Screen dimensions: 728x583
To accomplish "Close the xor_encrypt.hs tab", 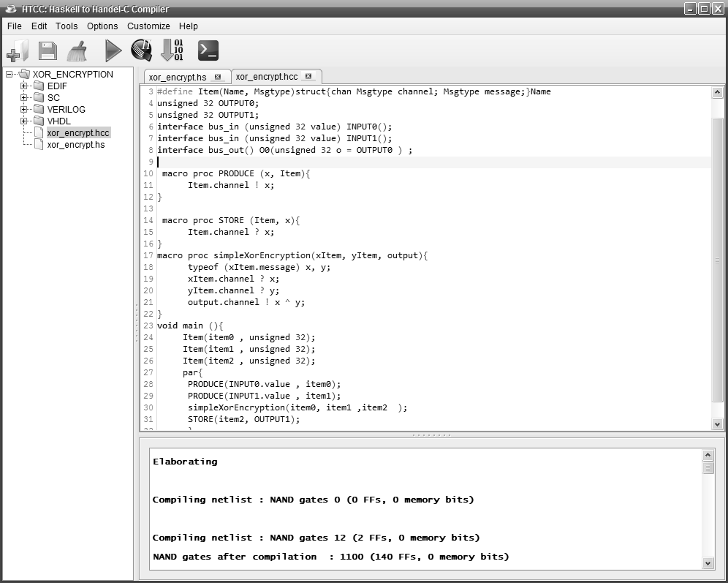I will click(219, 77).
